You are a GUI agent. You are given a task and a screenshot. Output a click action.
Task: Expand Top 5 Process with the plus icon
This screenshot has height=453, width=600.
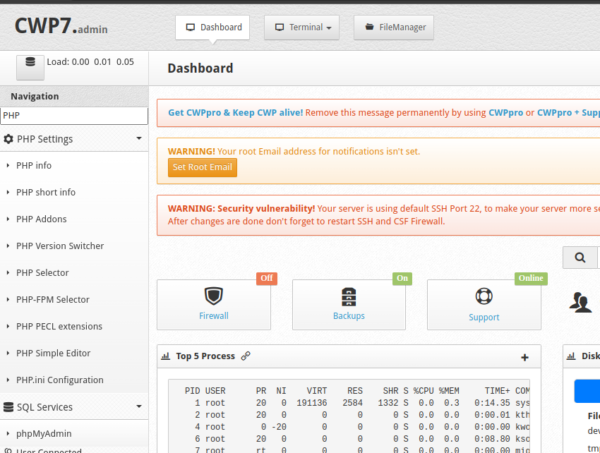tap(525, 357)
